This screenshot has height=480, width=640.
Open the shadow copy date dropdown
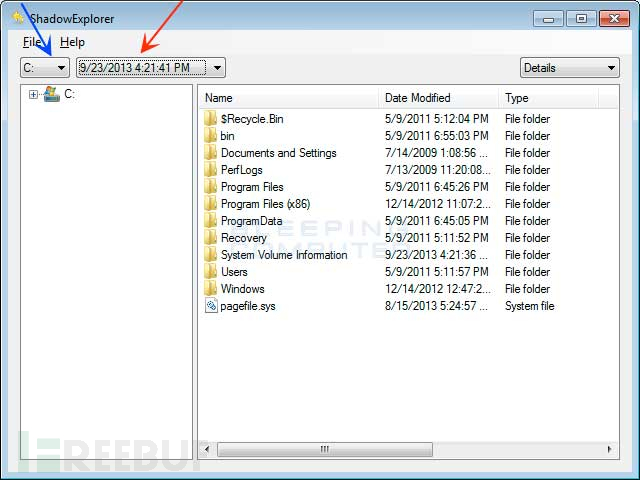(151, 67)
